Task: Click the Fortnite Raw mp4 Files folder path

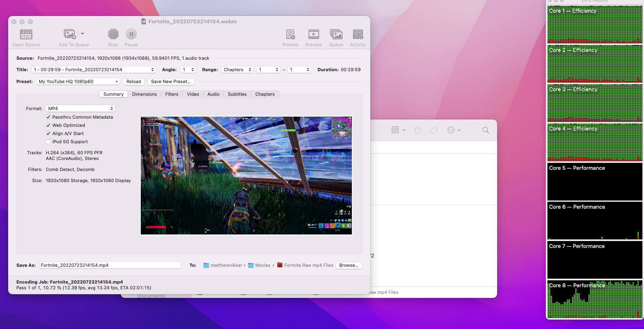Action: coord(305,265)
